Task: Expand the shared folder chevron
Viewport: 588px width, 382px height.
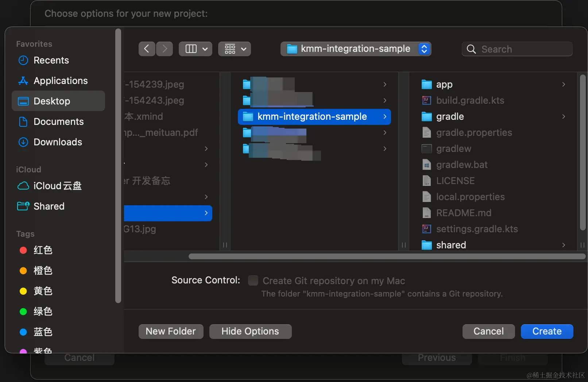Action: tap(564, 245)
